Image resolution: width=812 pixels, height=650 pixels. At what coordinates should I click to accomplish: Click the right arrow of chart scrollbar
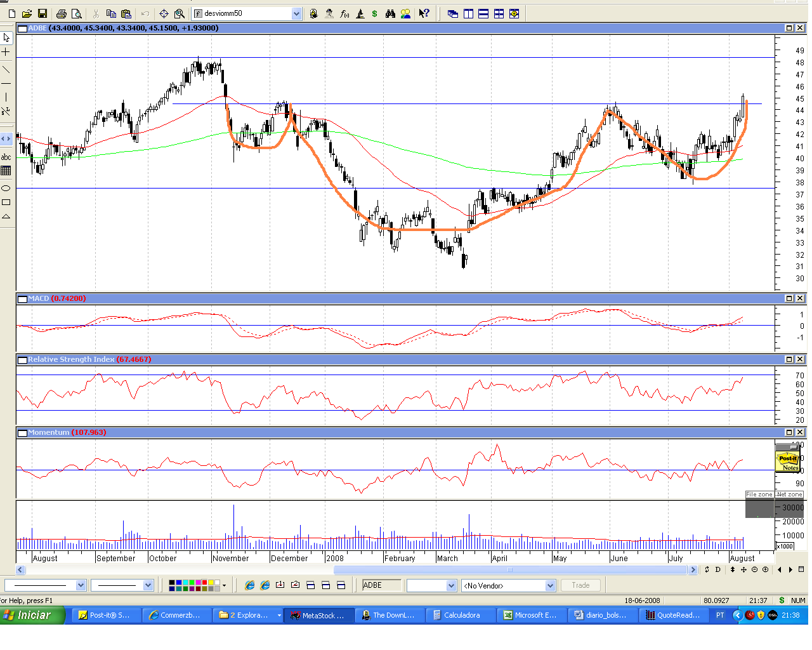point(693,570)
